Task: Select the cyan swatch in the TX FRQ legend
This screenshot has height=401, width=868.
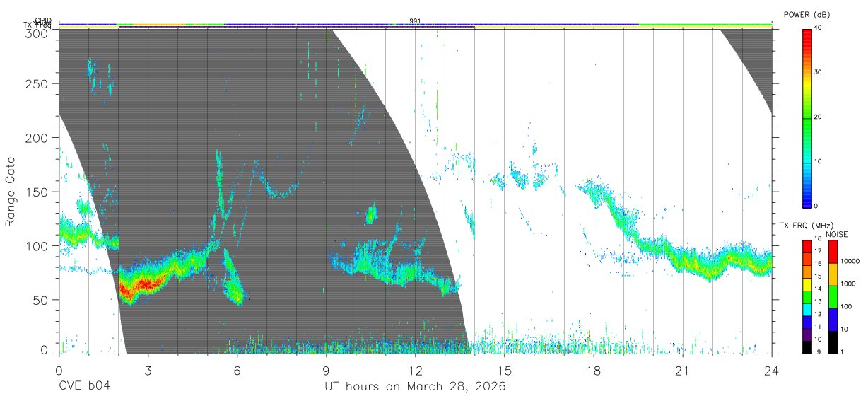Action: coord(807,309)
